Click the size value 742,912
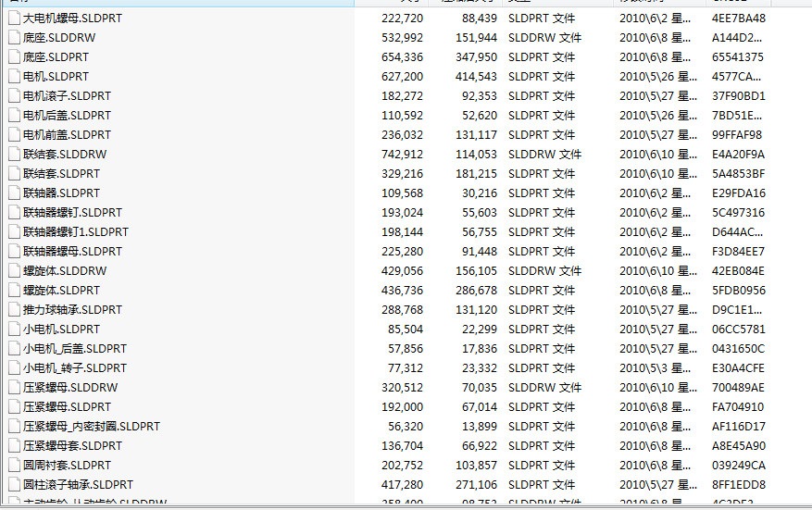The width and height of the screenshot is (812, 510). point(403,155)
